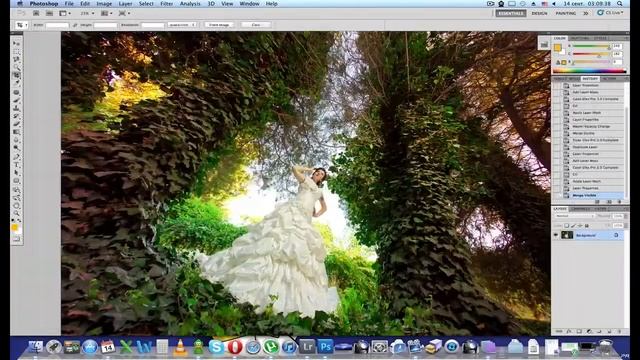Viewport: 640px width, 360px height.
Task: Toggle lock all for the layer
Action: 587,226
